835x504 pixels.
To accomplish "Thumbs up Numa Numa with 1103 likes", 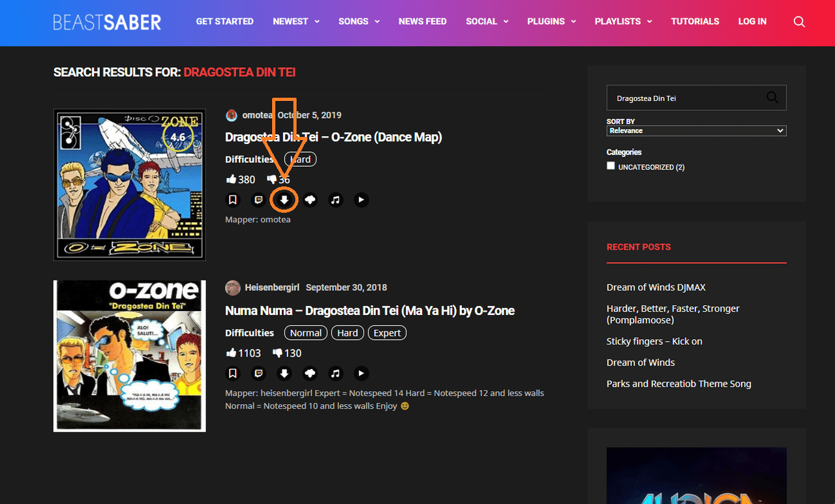I will 231,352.
